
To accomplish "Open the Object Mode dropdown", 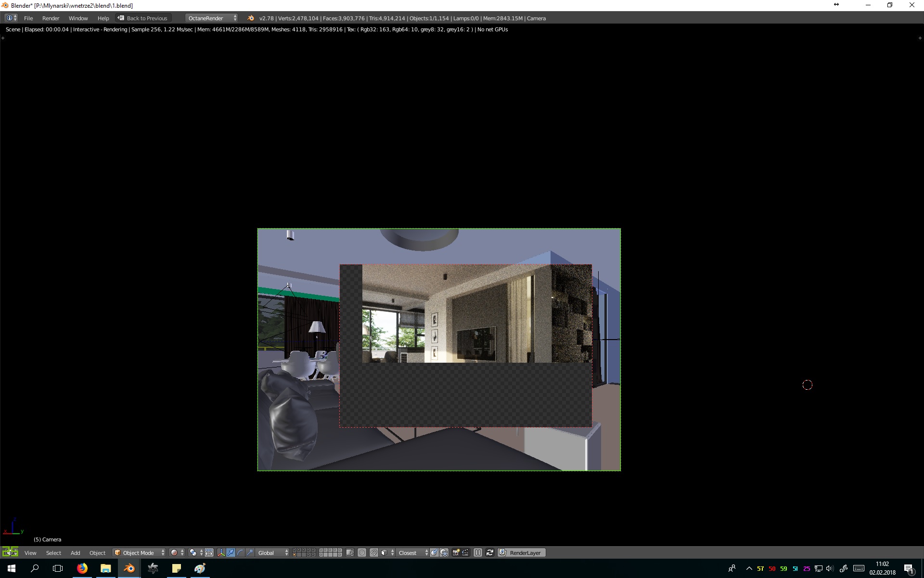I will tap(139, 552).
